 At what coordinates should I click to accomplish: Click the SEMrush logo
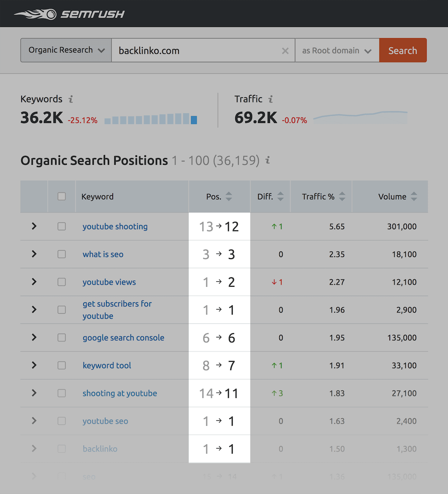tap(69, 14)
